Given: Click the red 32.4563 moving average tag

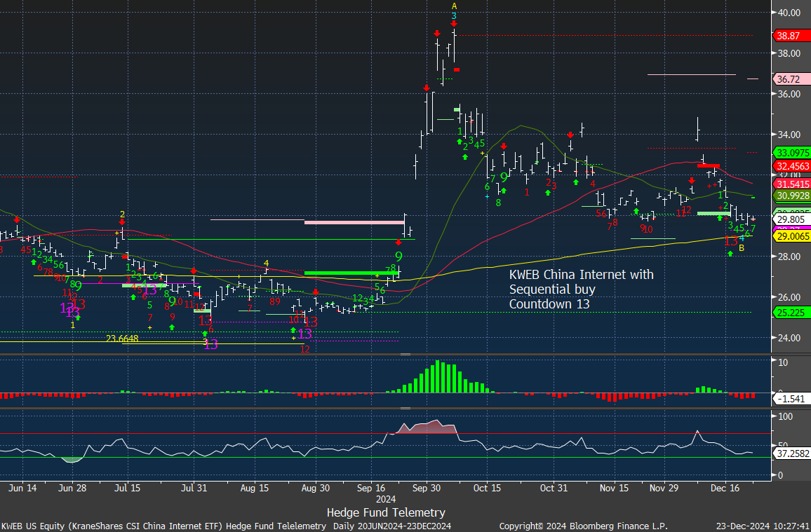Looking at the screenshot, I should [791, 166].
